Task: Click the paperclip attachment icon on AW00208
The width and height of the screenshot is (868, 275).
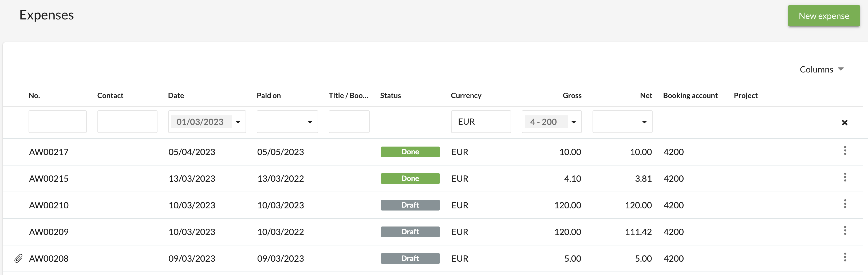Action: [x=18, y=258]
